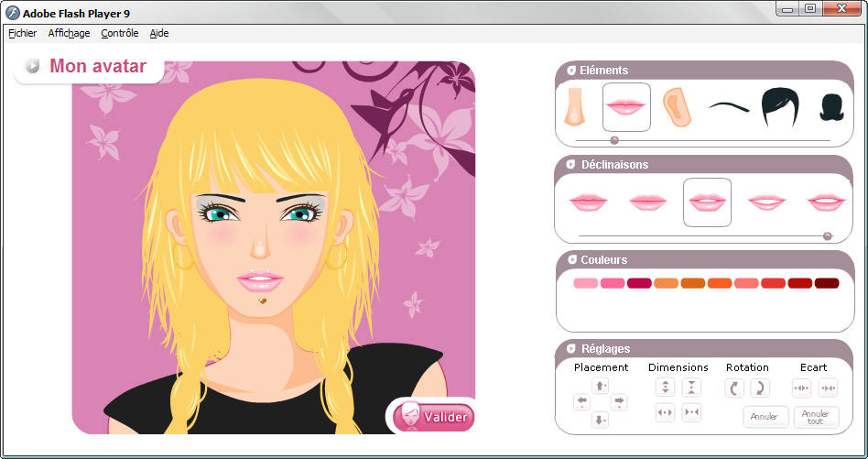The height and width of the screenshot is (459, 868).
Task: Pick the bright orange-red lip color
Action: (720, 283)
